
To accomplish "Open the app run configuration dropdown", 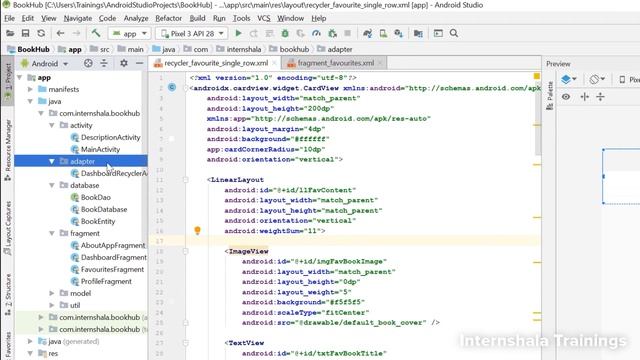I will pos(130,33).
